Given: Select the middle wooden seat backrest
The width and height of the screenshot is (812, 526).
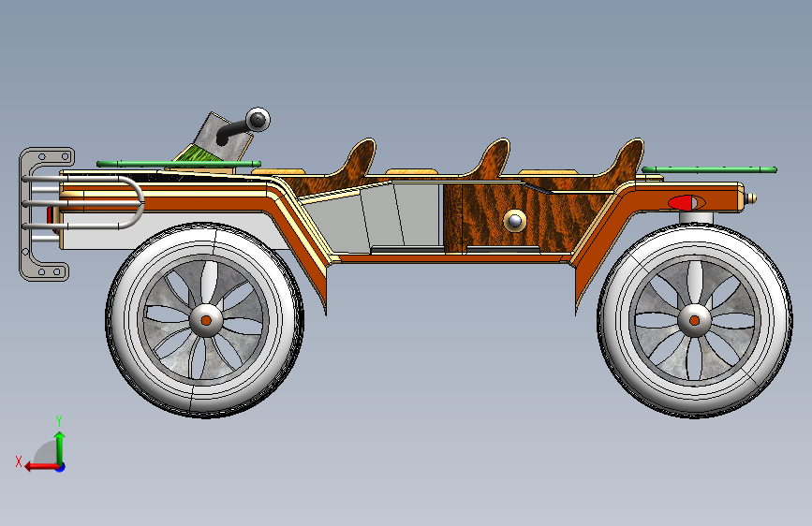Looking at the screenshot, I should (x=490, y=157).
